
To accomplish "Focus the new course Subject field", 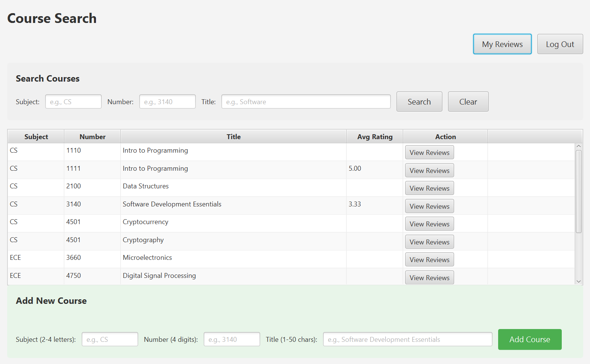I will point(110,340).
